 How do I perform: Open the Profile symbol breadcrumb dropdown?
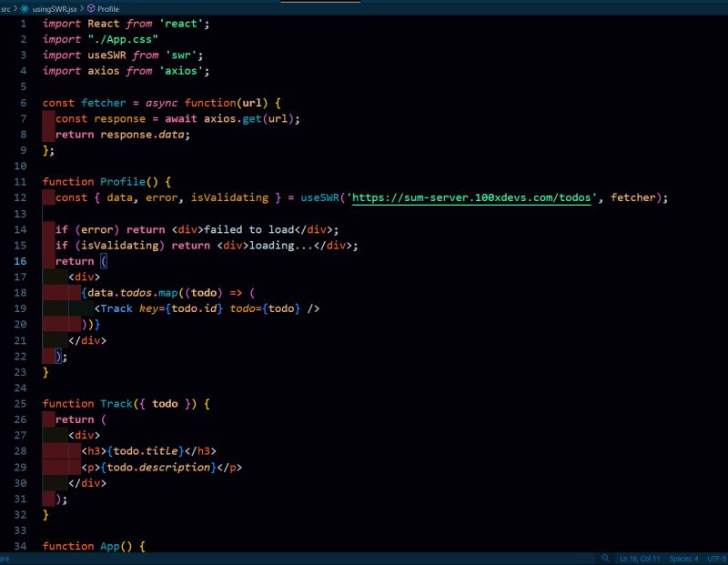pos(107,7)
